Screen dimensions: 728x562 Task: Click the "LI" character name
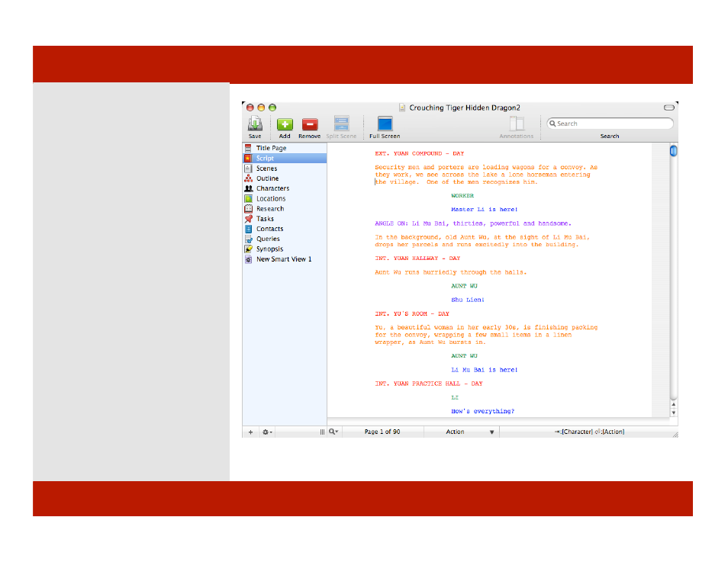click(x=455, y=398)
